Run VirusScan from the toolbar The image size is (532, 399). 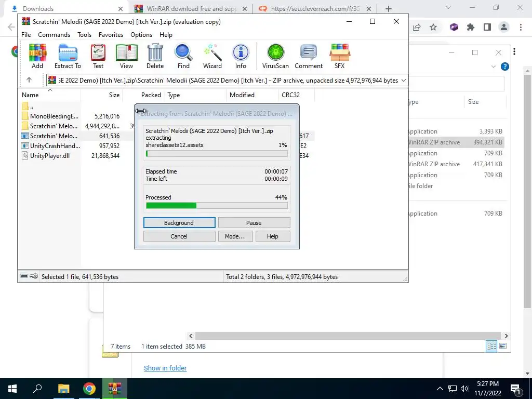[x=275, y=56]
